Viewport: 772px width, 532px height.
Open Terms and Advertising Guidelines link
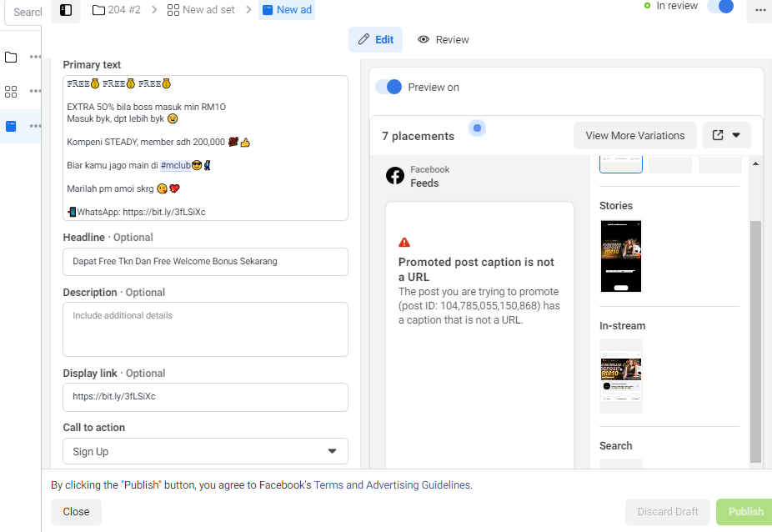[393, 484]
